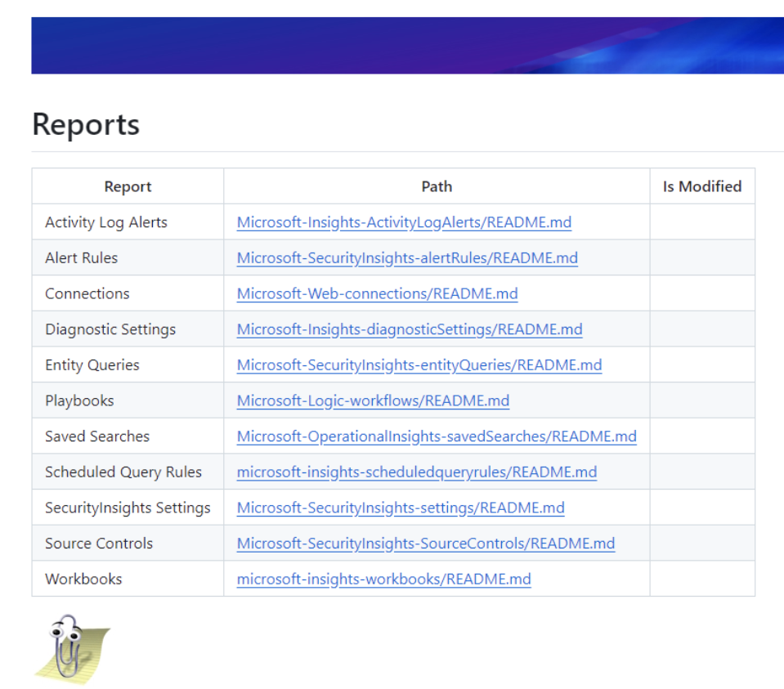The height and width of the screenshot is (689, 784).
Task: Open microsoft-insights-workbooks/README.md link
Action: click(x=383, y=579)
